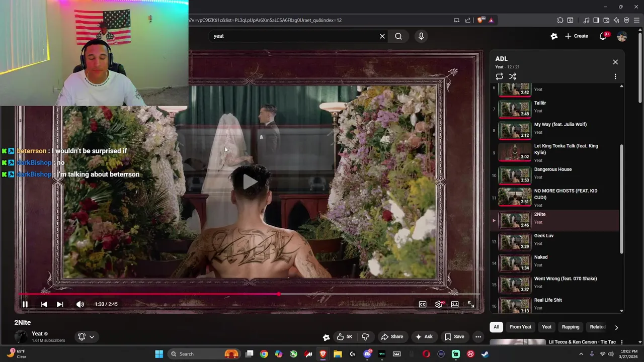
Task: Open browser hamburger menu
Action: pyautogui.click(x=636, y=20)
